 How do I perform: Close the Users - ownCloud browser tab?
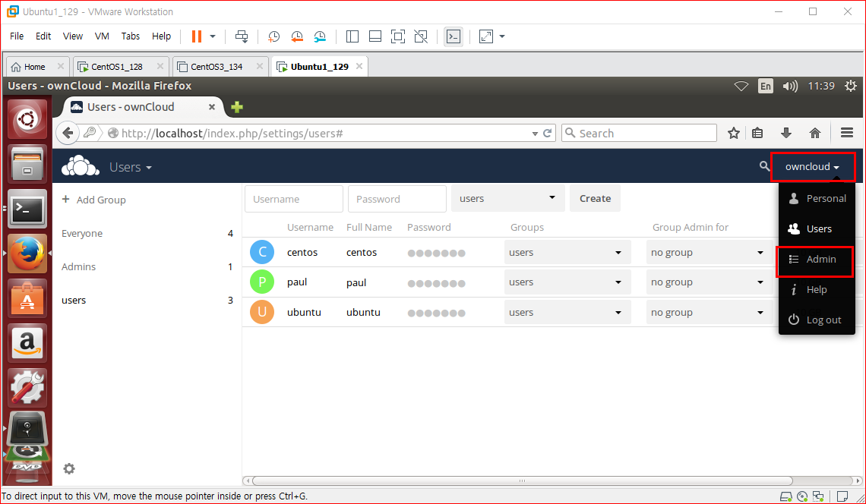point(211,107)
